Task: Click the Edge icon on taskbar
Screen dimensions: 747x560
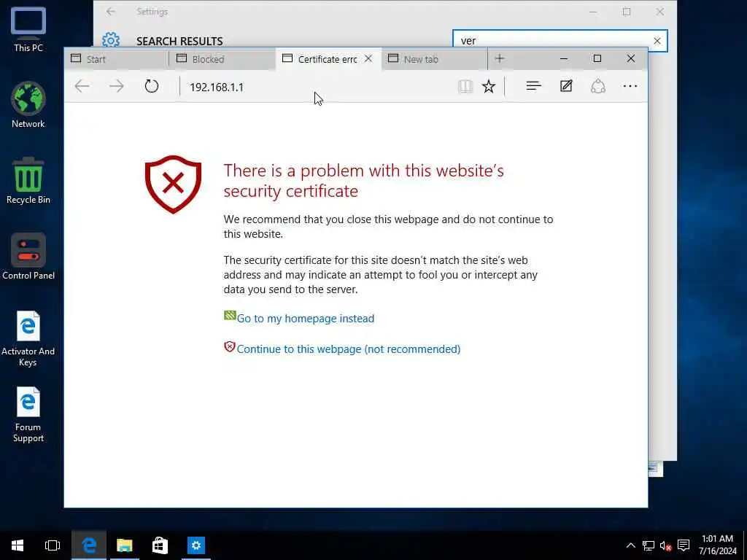Action: point(89,545)
